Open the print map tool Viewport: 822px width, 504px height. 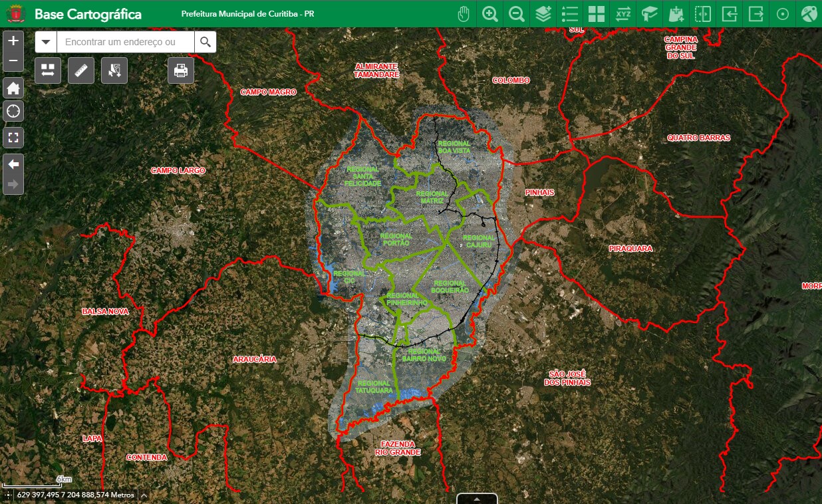[x=181, y=70]
